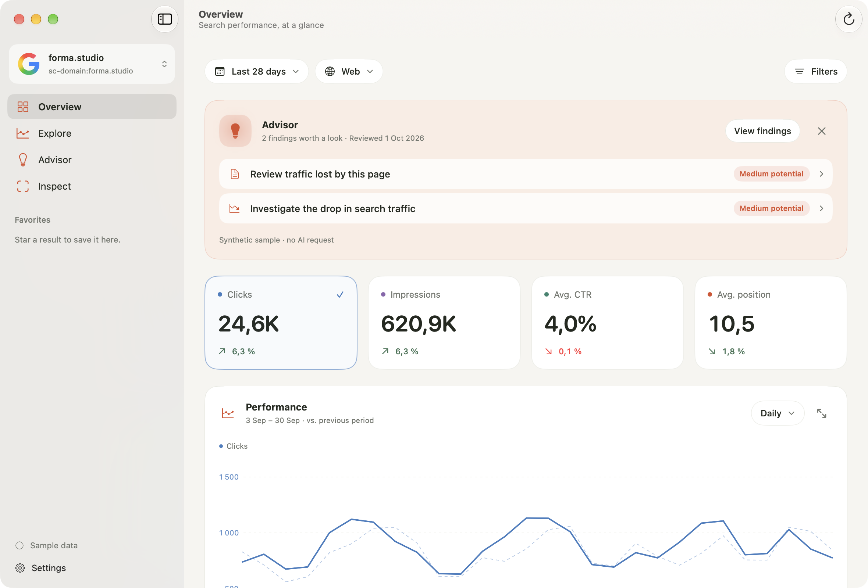Viewport: 868px width, 588px height.
Task: Open the Filters button
Action: (x=816, y=71)
